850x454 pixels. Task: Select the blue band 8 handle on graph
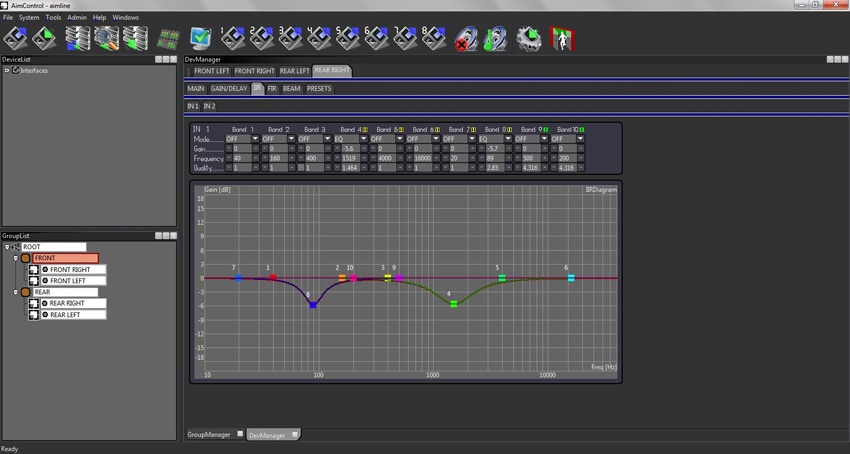click(x=313, y=305)
